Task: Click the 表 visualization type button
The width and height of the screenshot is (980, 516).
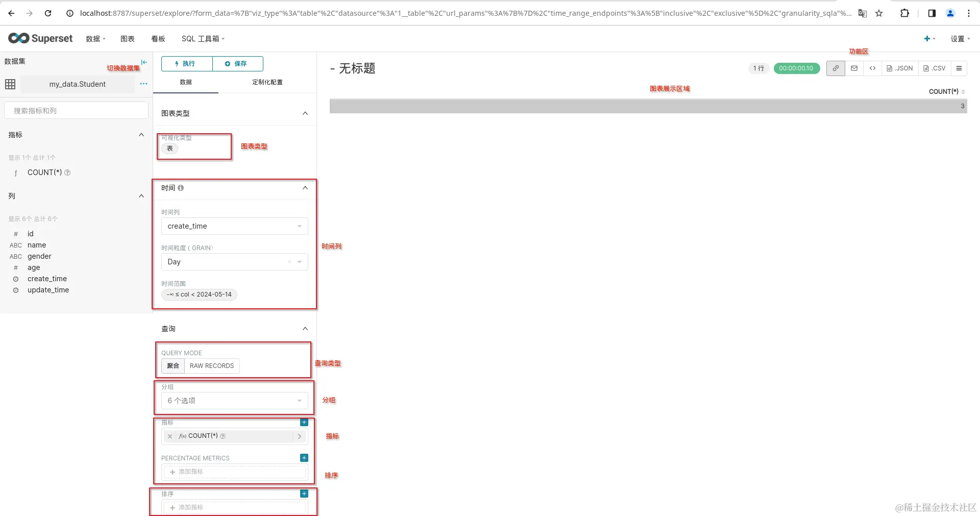Action: click(x=170, y=149)
